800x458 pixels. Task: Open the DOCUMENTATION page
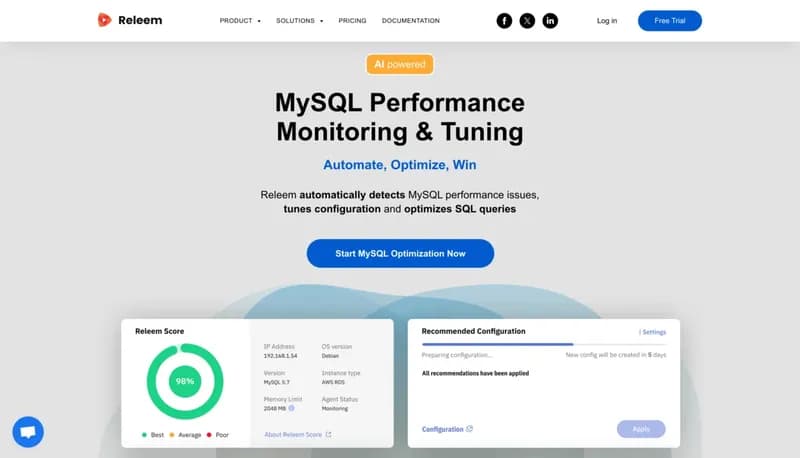coord(411,21)
